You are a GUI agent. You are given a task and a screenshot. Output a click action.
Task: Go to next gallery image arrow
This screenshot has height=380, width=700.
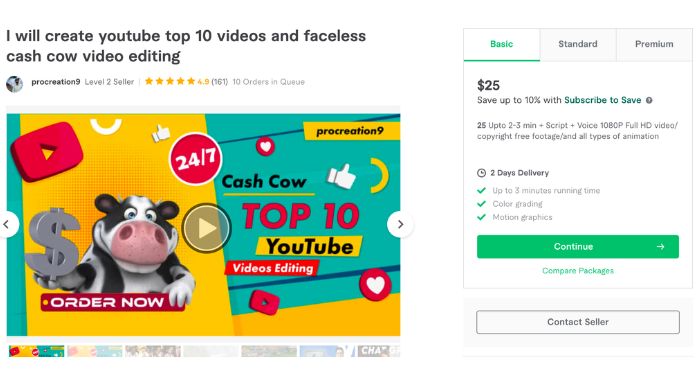coord(400,224)
